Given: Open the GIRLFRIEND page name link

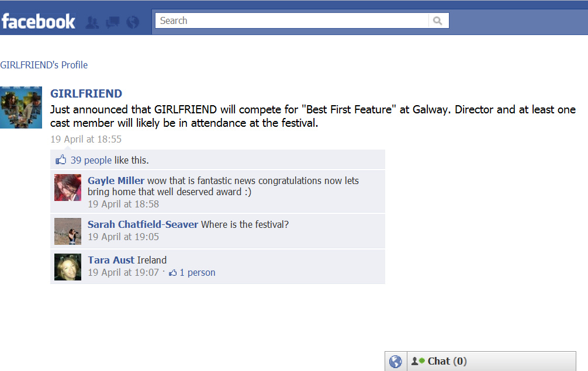Looking at the screenshot, I should click(87, 93).
